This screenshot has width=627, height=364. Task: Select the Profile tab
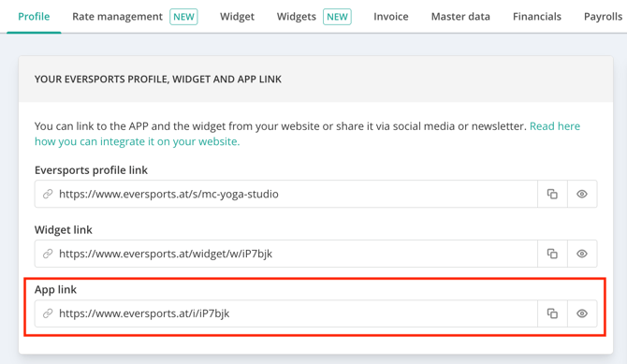click(x=34, y=17)
